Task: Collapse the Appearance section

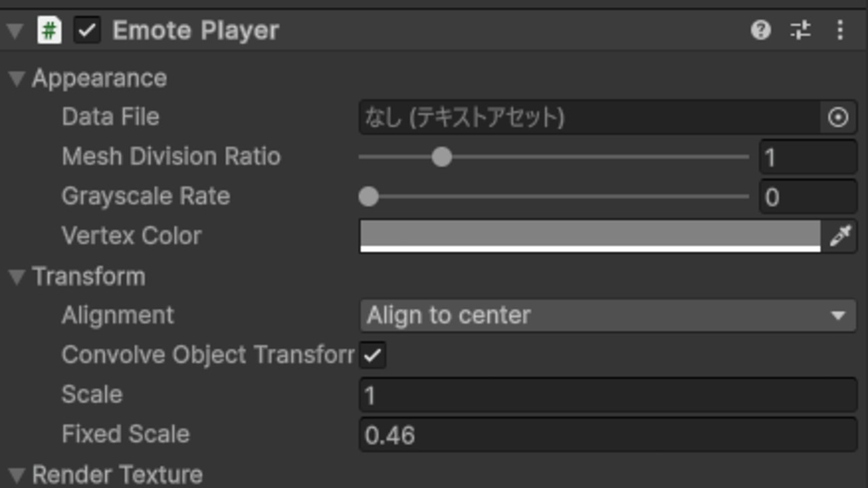Action: point(16,78)
